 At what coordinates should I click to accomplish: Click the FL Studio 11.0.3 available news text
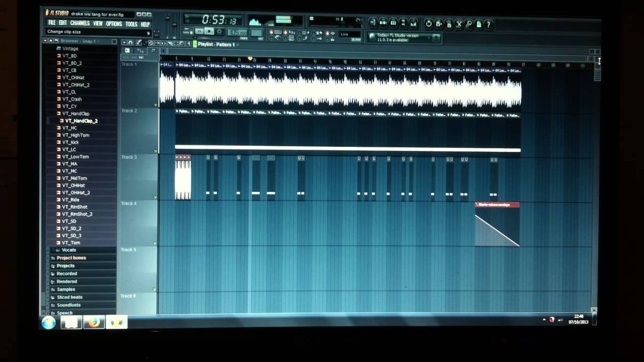click(x=397, y=38)
